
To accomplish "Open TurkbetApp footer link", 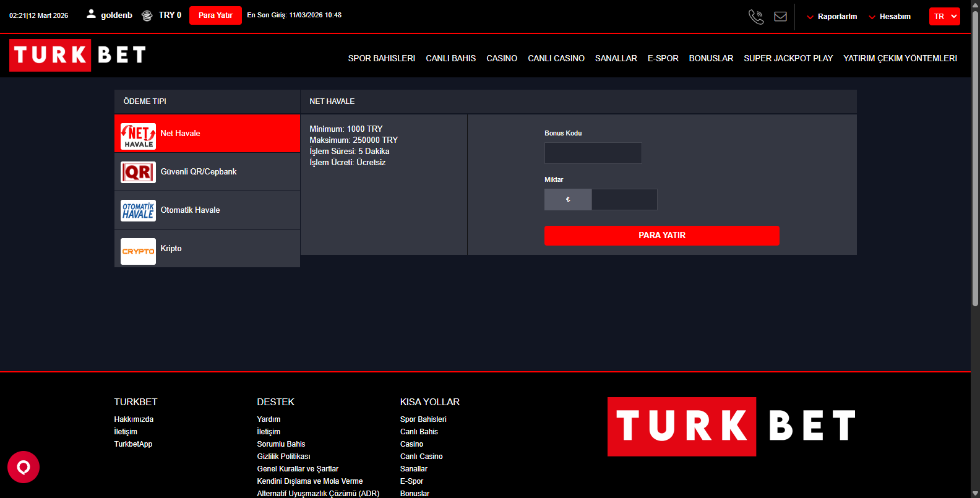I will pyautogui.click(x=133, y=444).
